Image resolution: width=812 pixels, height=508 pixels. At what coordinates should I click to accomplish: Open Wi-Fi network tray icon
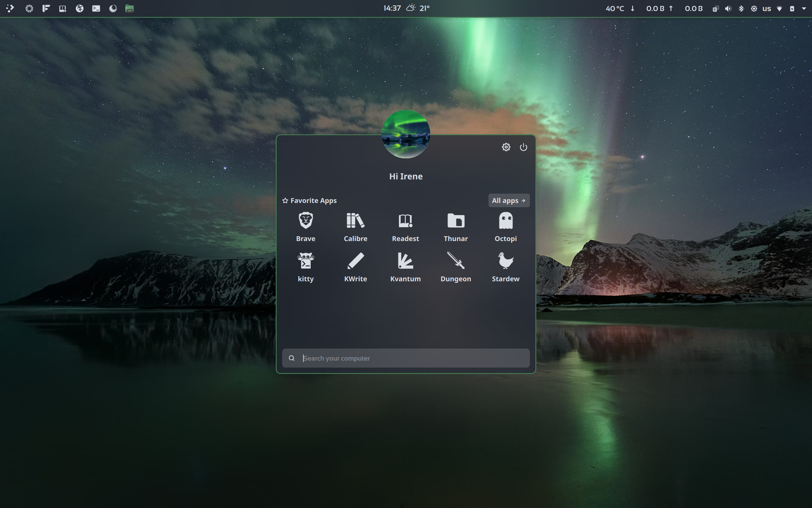click(779, 8)
